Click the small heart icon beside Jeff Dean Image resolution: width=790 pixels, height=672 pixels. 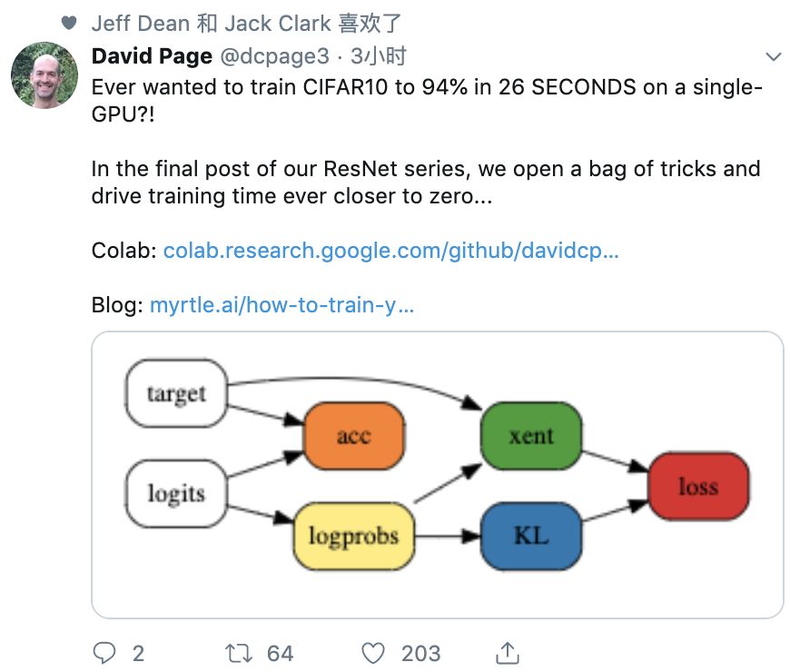click(x=70, y=22)
